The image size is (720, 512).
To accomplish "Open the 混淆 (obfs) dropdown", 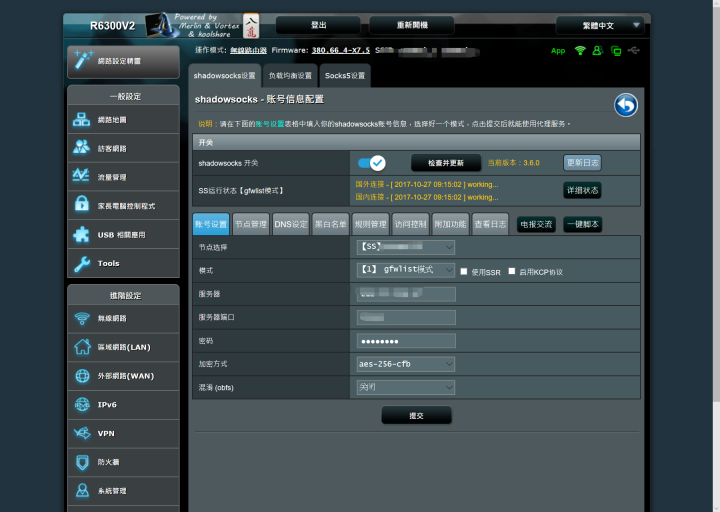I will coord(406,387).
